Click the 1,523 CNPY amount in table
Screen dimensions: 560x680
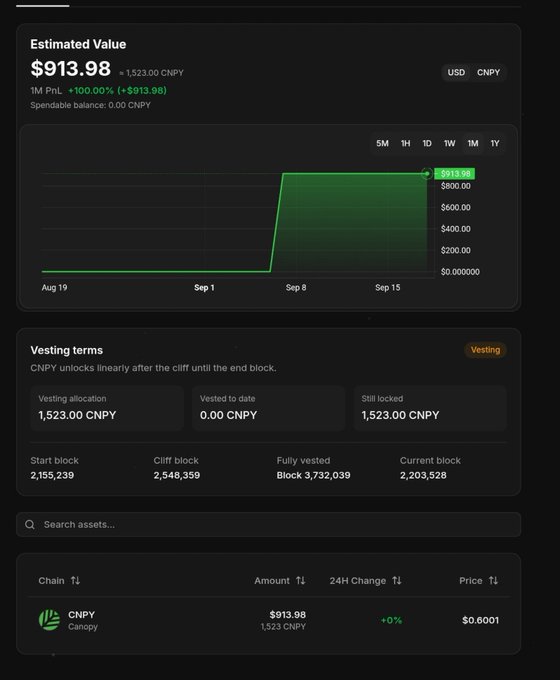point(283,627)
